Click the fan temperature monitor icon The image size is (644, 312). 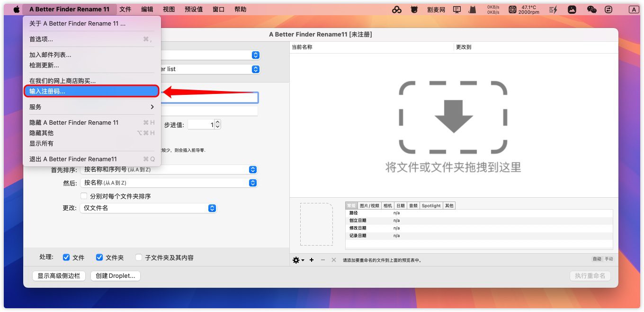(512, 9)
